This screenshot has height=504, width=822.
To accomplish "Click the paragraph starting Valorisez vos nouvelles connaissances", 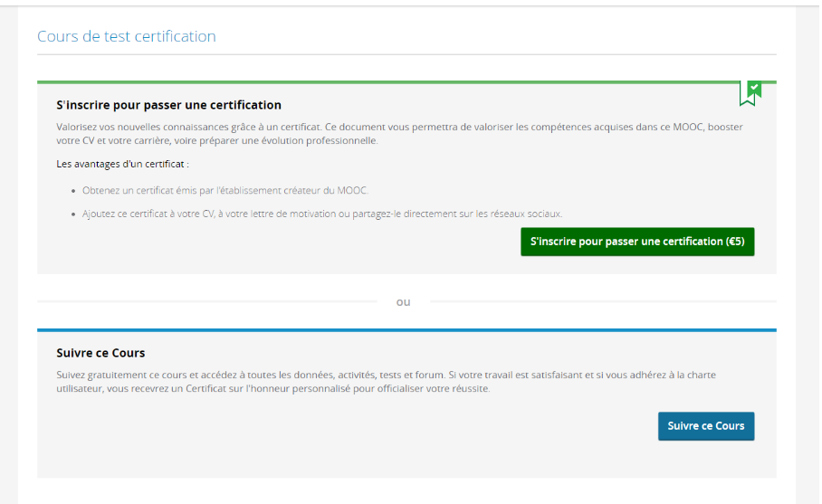I will (x=399, y=134).
